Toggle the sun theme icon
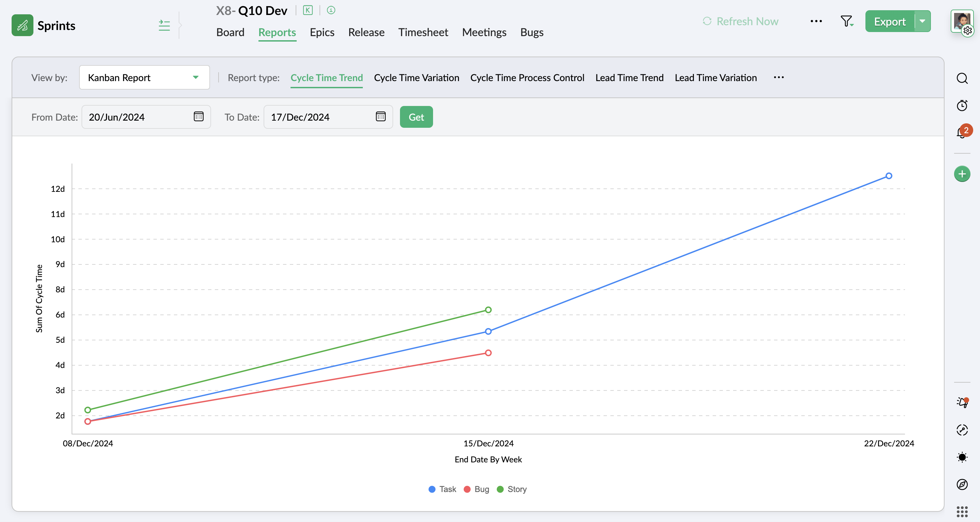 962,457
